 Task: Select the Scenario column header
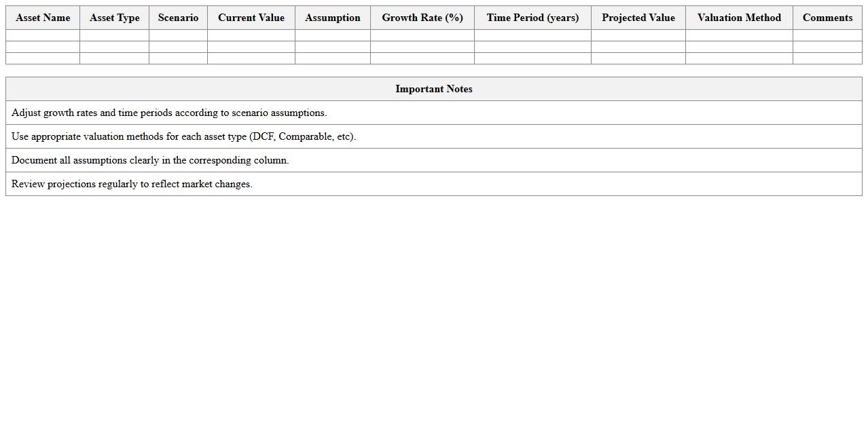pos(178,18)
